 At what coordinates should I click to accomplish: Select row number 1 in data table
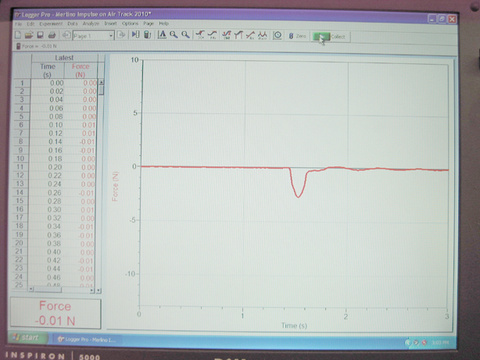pyautogui.click(x=22, y=83)
